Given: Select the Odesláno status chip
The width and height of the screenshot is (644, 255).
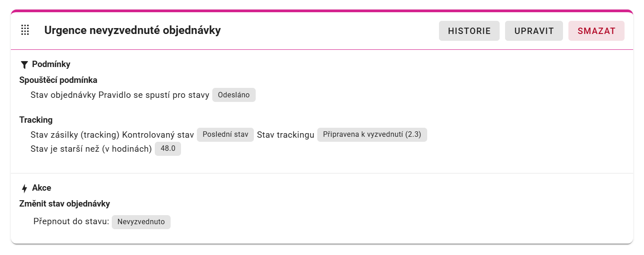Looking at the screenshot, I should point(234,95).
